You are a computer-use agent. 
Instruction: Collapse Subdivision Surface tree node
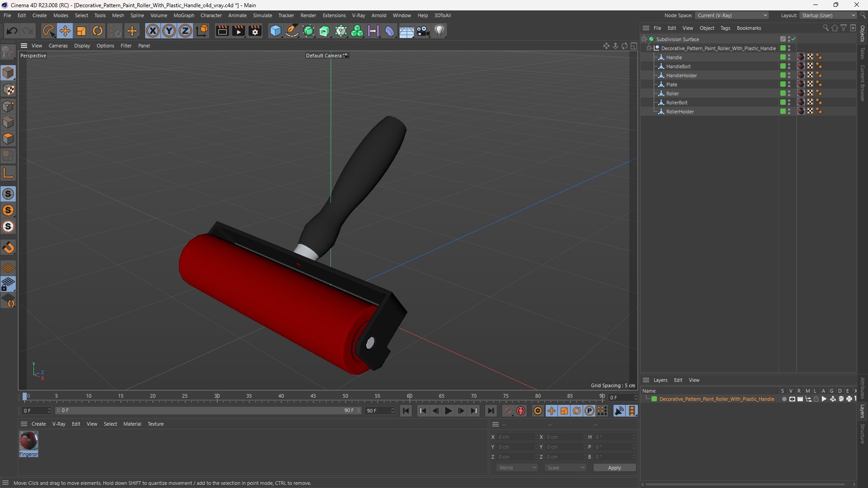(x=644, y=39)
